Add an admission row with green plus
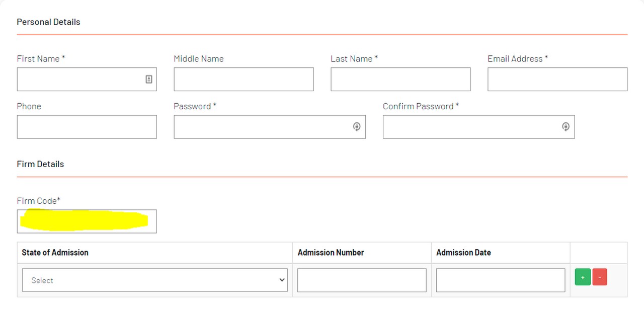644x312 pixels. pyautogui.click(x=583, y=277)
